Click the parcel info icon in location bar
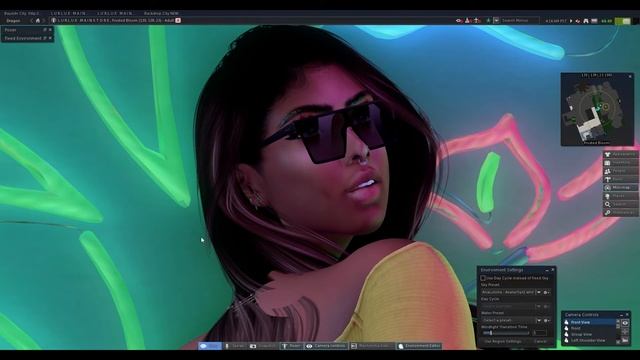Screen dimensions: 640x360 (x=53, y=20)
